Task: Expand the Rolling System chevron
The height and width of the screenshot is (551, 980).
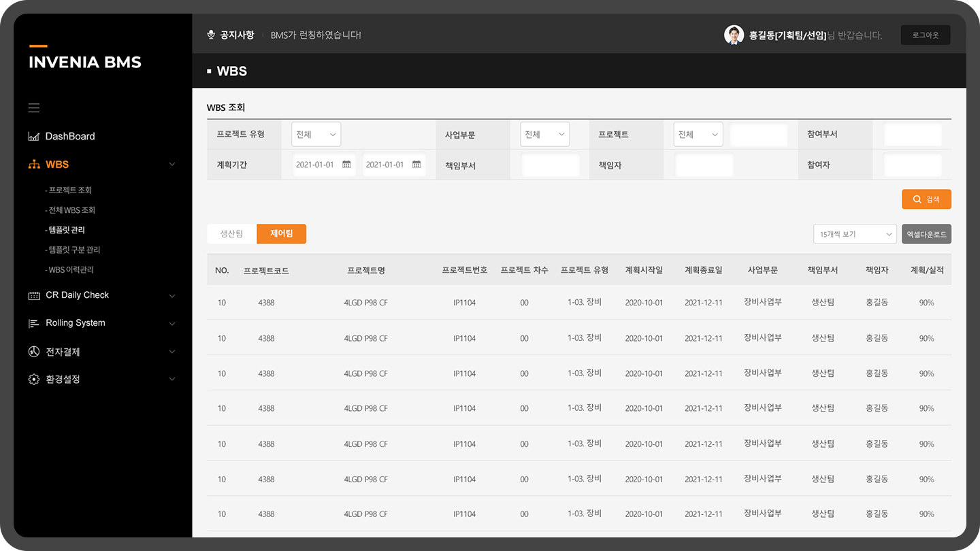Action: point(172,324)
